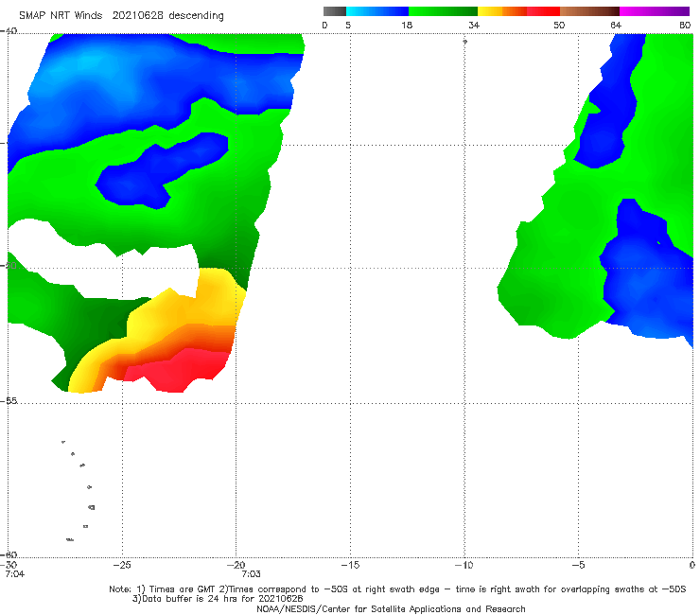Click the '-60' latitude axis label
Image resolution: width=700 pixels, height=615 pixels.
(x=9, y=554)
